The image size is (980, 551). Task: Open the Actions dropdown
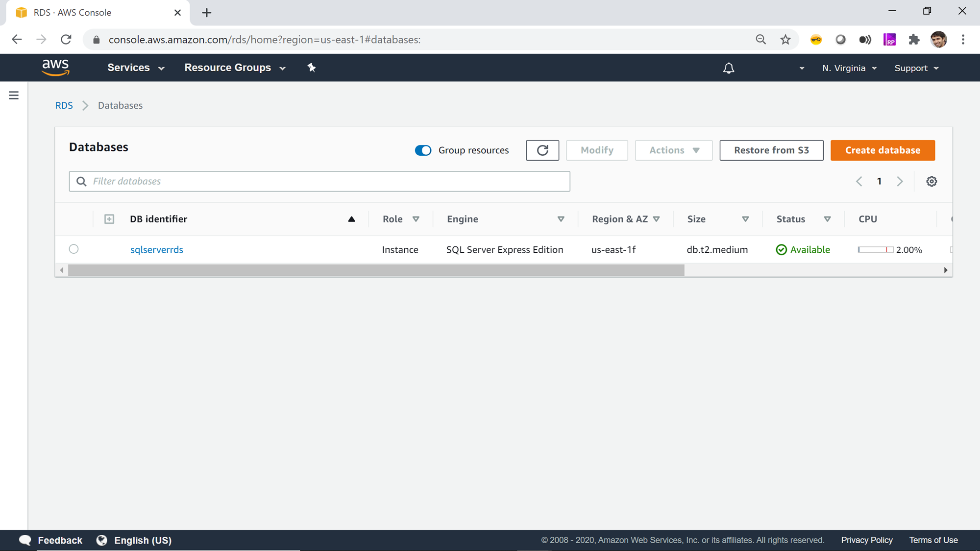(673, 150)
